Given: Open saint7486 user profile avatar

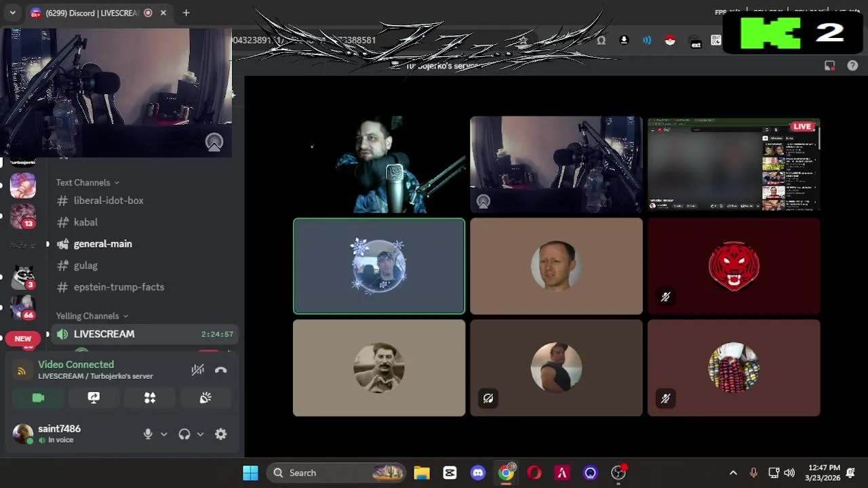Looking at the screenshot, I should [22, 434].
